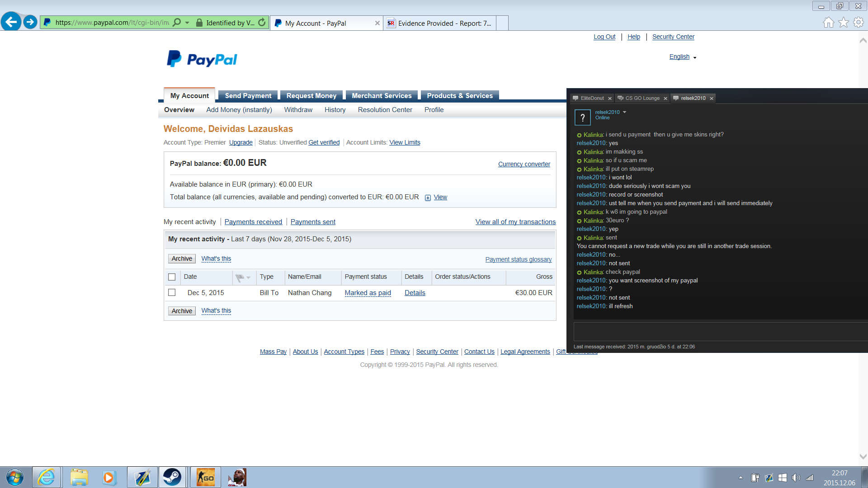Open the CS:GO taskbar icon
Image resolution: width=868 pixels, height=488 pixels.
tap(206, 477)
